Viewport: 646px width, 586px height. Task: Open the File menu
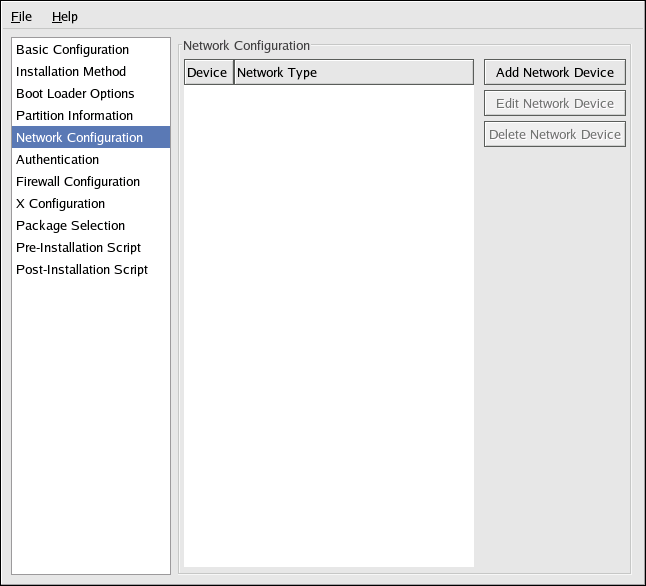22,17
